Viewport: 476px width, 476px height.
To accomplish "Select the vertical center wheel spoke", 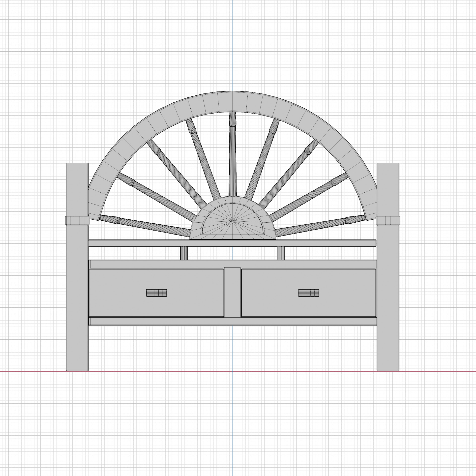I will (232, 161).
